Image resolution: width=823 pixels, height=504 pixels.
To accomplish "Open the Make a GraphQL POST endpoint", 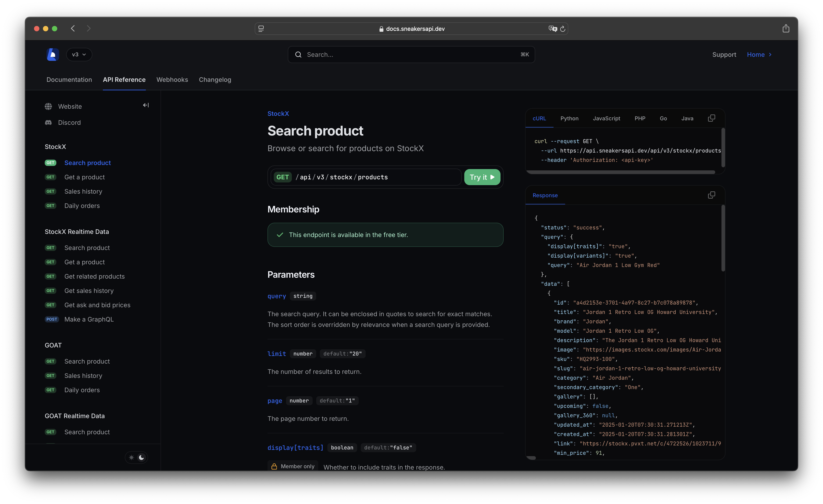I will [x=89, y=320].
